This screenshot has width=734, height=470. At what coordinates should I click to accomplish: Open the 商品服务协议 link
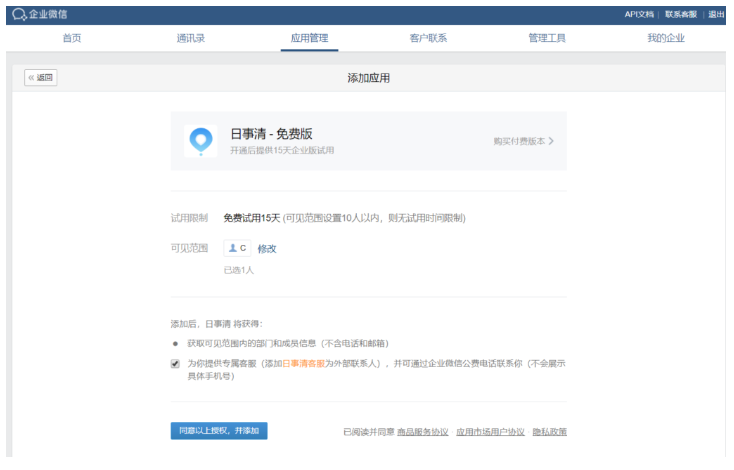tap(423, 432)
